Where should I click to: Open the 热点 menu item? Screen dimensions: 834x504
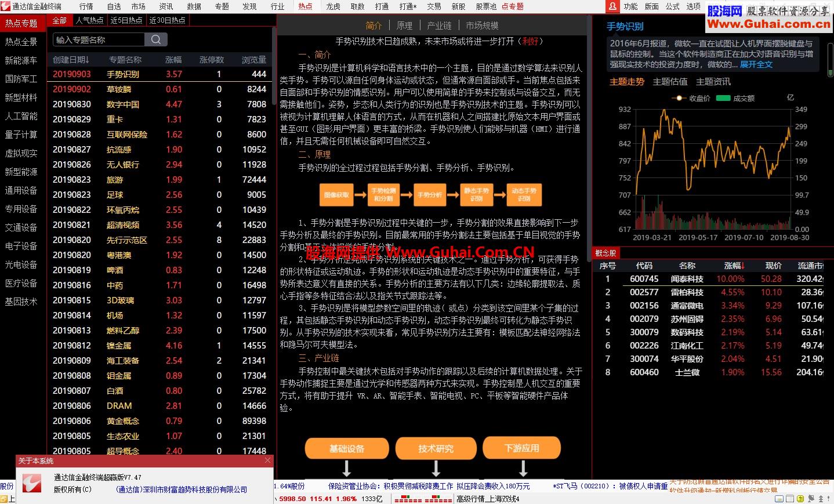coord(305,6)
